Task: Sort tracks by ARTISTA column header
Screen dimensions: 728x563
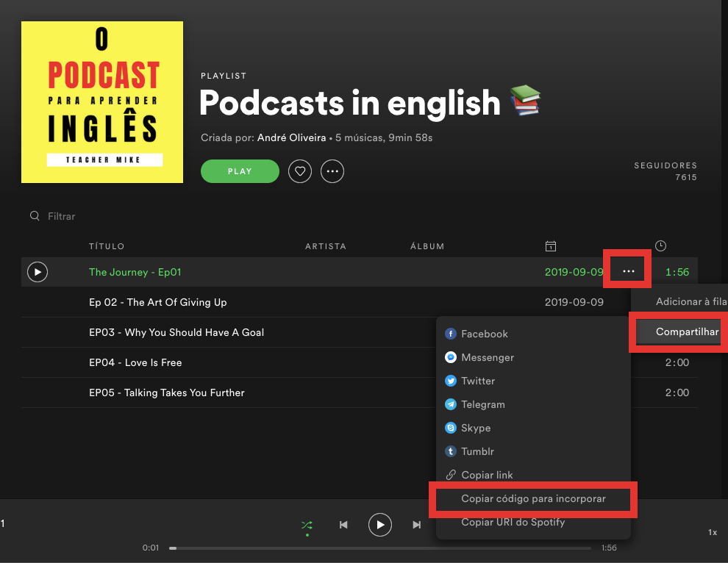Action: (x=326, y=246)
